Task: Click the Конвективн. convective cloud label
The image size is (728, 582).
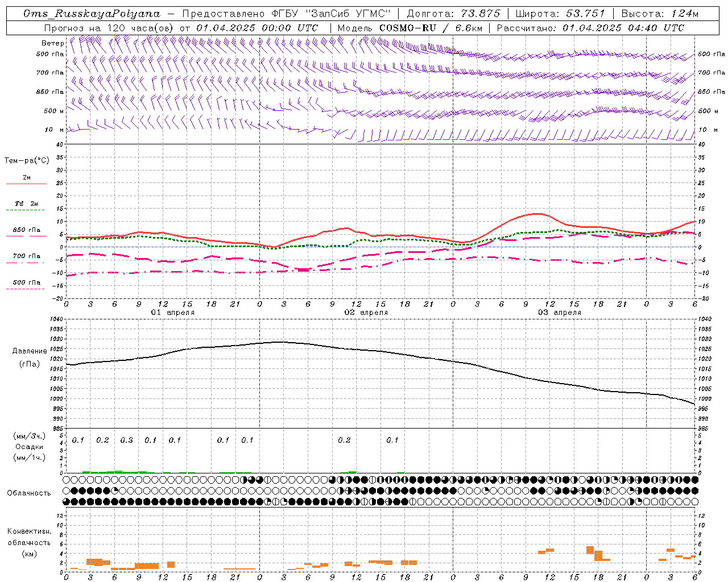Action: click(29, 531)
